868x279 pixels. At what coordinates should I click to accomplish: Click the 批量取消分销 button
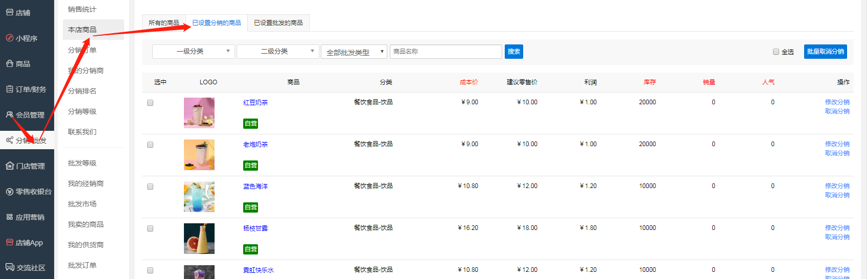pos(826,52)
